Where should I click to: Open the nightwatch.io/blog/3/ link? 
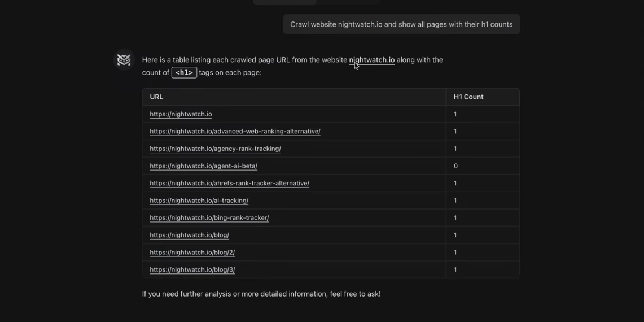click(x=192, y=270)
